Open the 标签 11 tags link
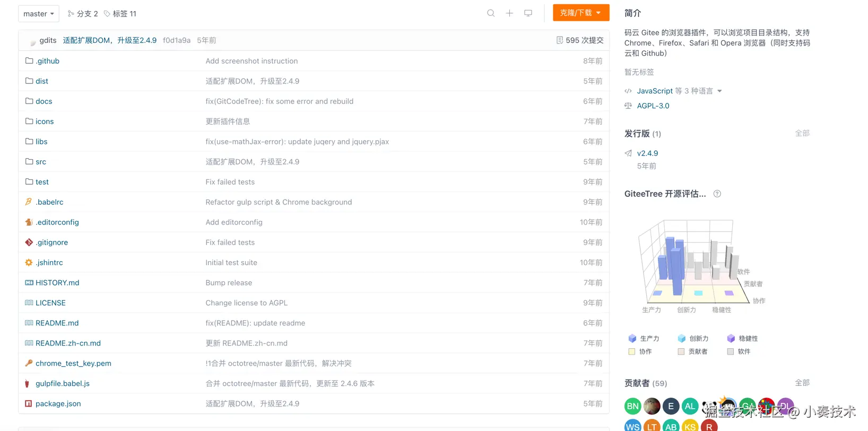 (120, 14)
